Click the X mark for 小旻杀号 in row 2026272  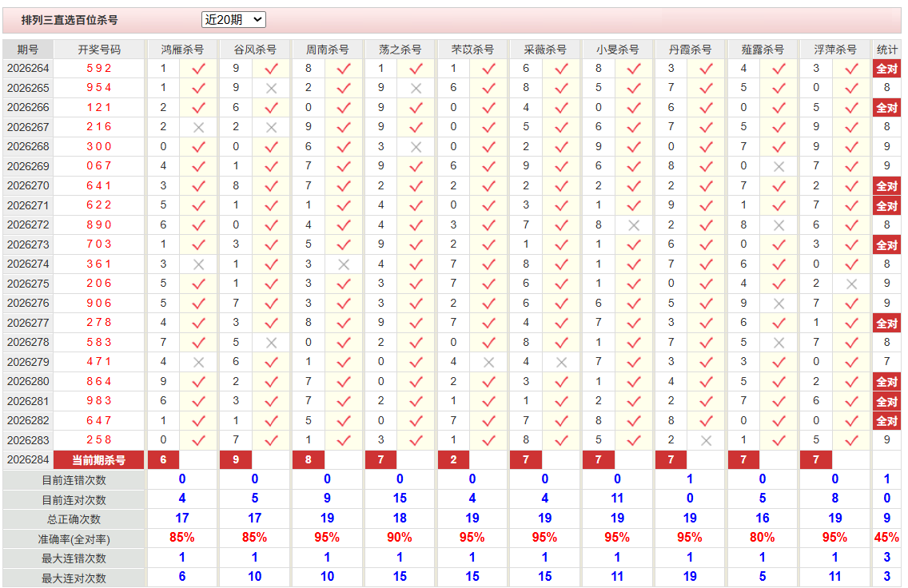[634, 225]
